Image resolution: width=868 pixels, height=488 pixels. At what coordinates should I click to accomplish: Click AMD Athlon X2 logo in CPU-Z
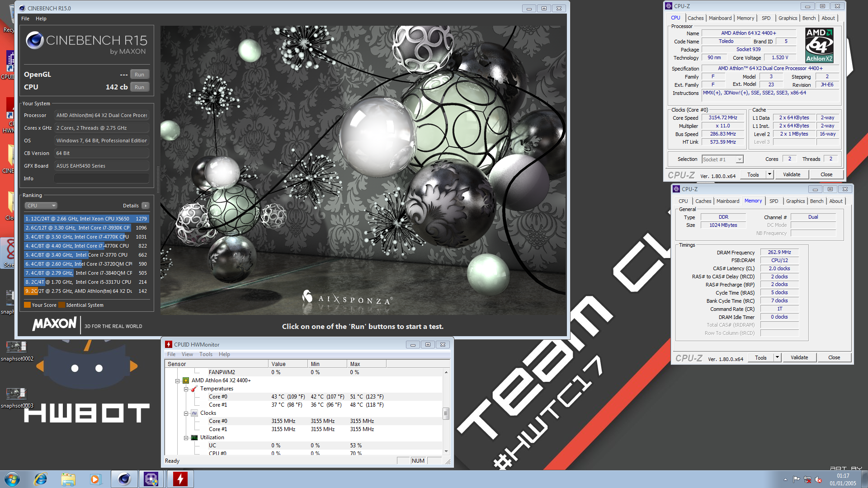(819, 45)
